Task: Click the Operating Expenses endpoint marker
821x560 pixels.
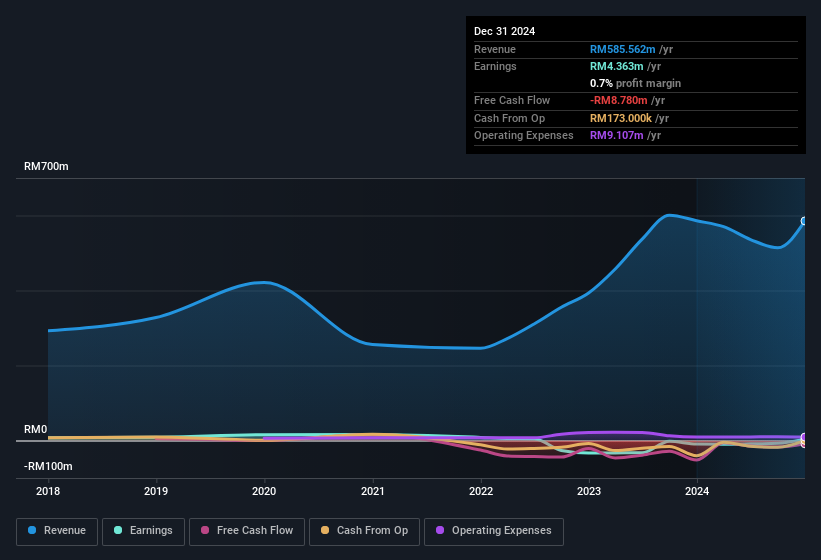Action: click(804, 437)
